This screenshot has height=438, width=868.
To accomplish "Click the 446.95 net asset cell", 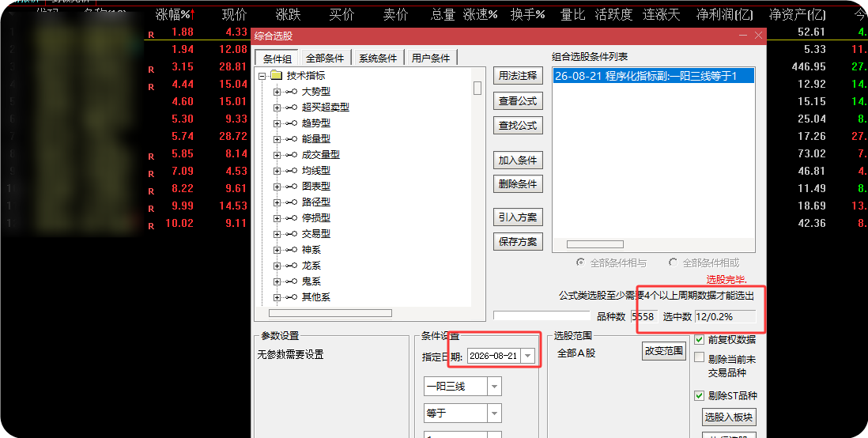I will 809,66.
